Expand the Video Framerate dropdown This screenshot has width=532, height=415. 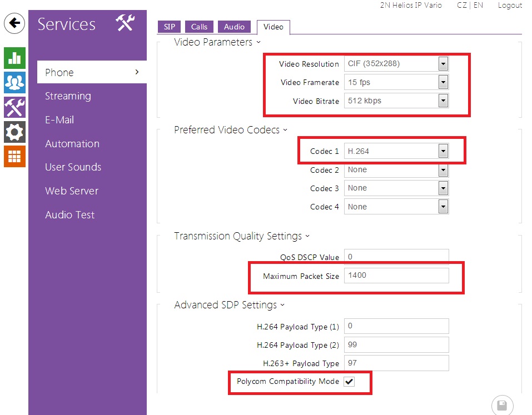[x=396, y=82]
